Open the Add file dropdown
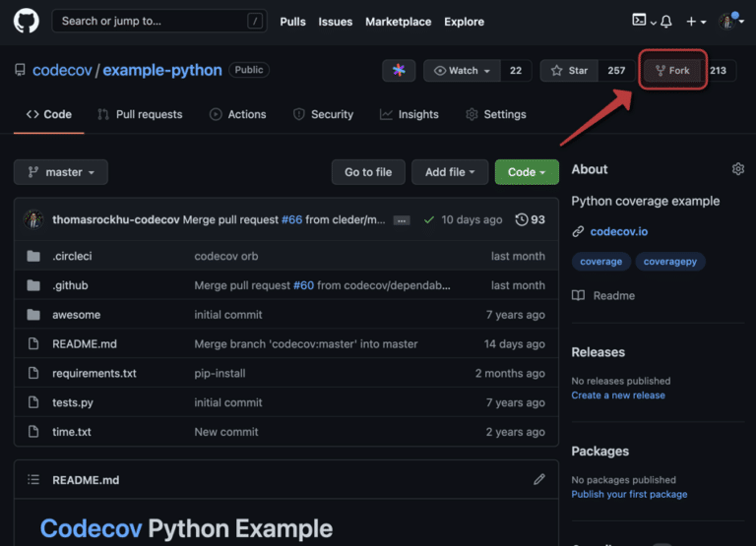This screenshot has height=546, width=756. click(x=450, y=172)
